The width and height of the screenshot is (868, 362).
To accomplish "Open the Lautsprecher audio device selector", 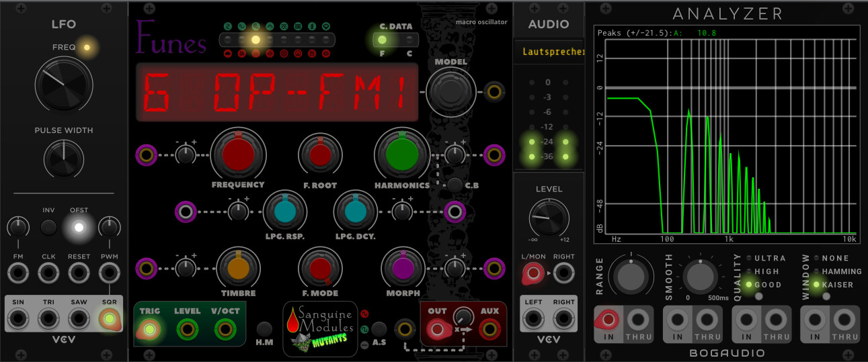I will (548, 52).
